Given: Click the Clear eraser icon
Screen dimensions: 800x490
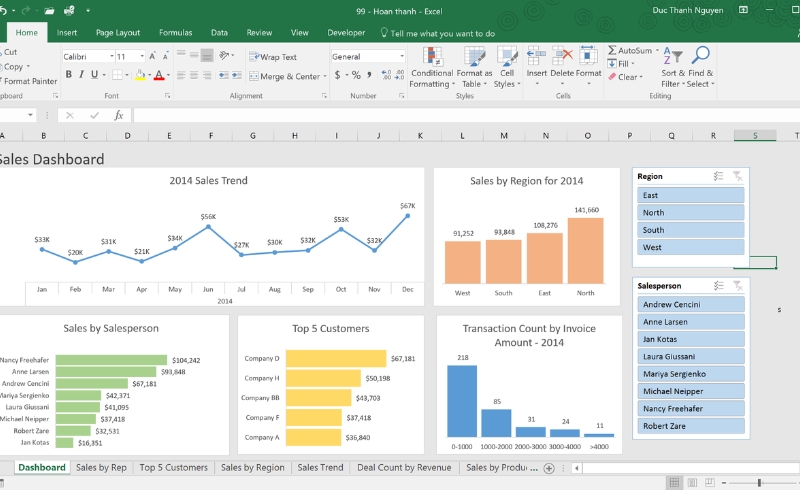Looking at the screenshot, I should coord(612,77).
